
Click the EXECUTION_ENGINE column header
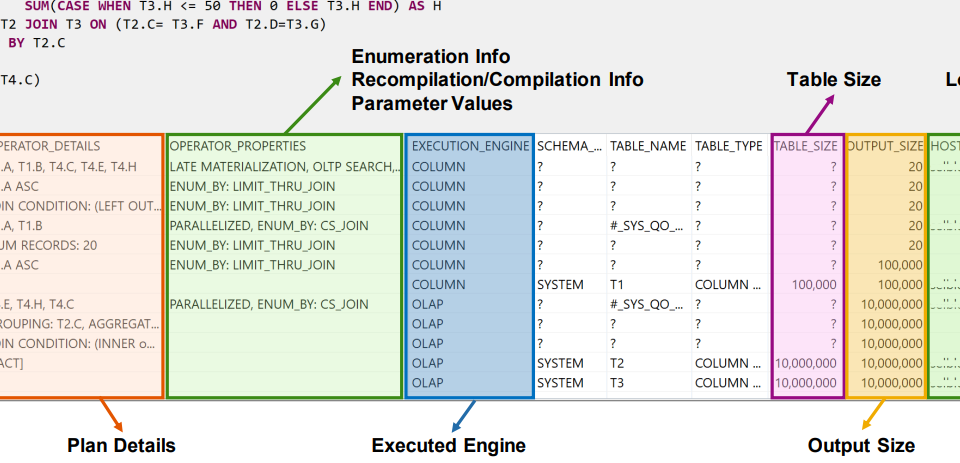(x=470, y=146)
